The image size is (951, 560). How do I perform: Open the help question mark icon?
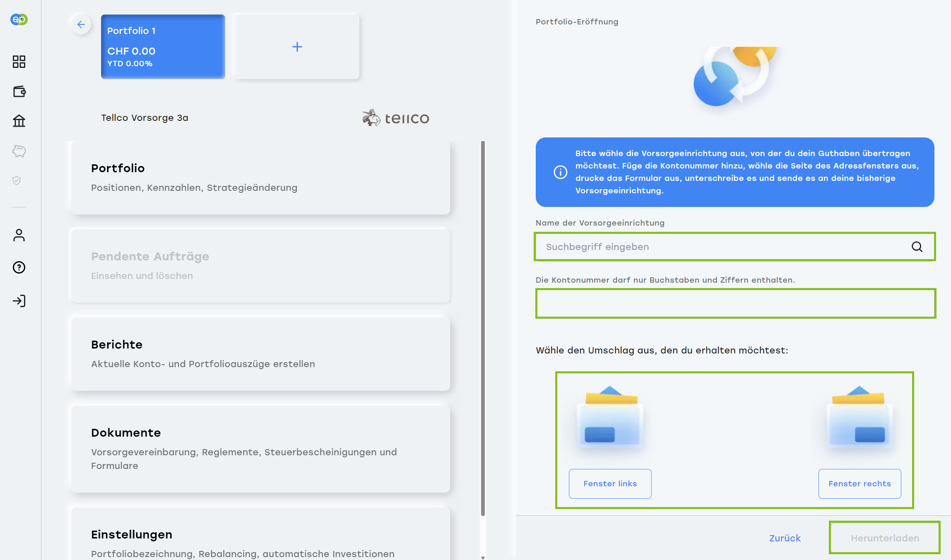tap(19, 267)
